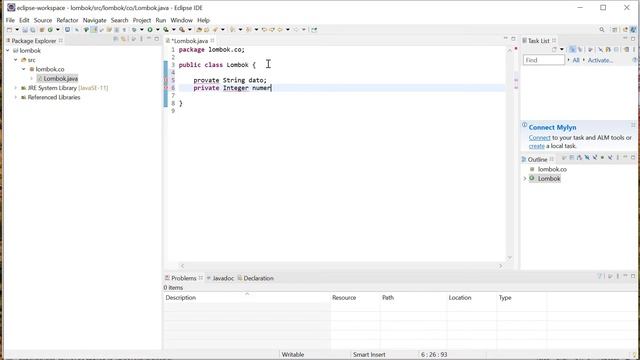Open Package Explorer view menu
The image size is (640, 360).
pyautogui.click(x=141, y=39)
